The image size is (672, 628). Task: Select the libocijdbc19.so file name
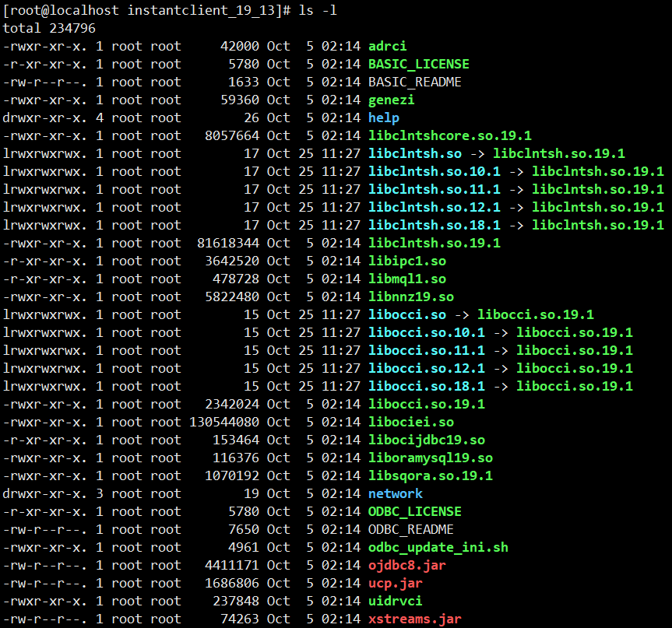[x=427, y=440]
